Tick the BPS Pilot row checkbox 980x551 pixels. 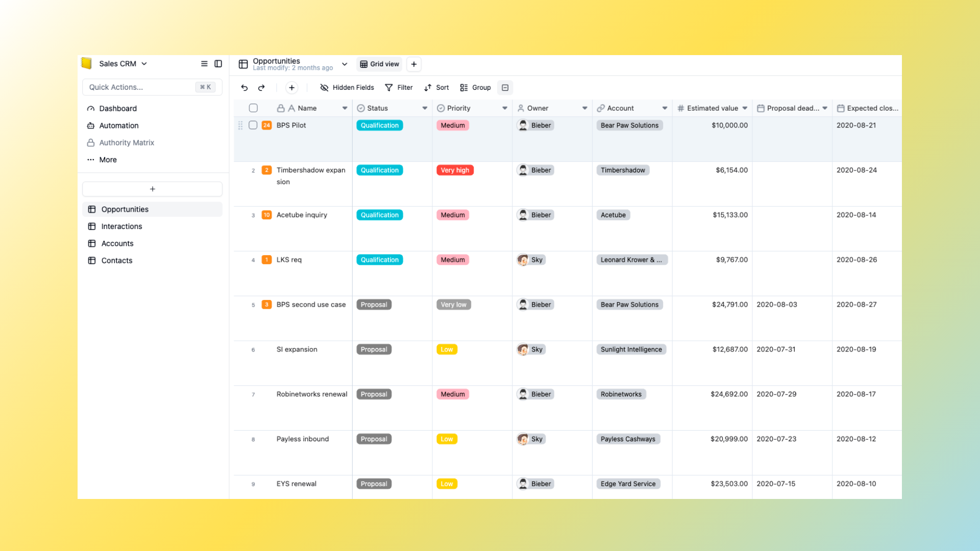(x=253, y=126)
